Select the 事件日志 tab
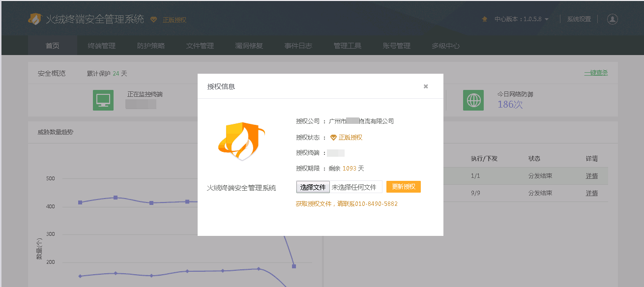 tap(298, 46)
